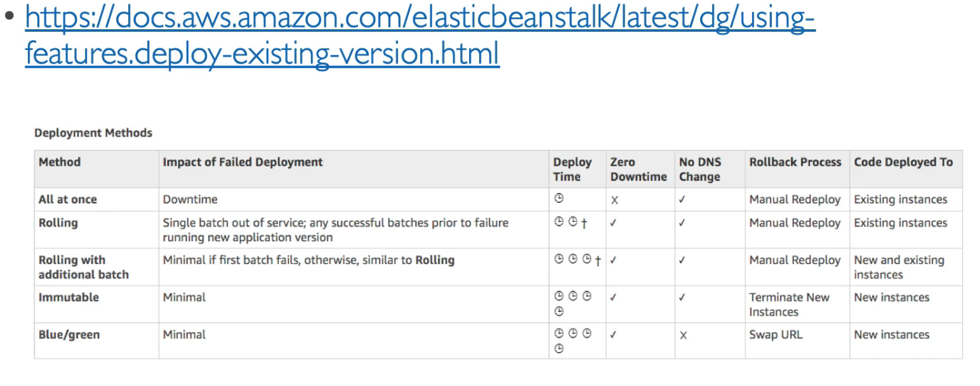This screenshot has height=386, width=980.
Task: Click the Impact of Failed Deployment header
Action: click(x=242, y=162)
